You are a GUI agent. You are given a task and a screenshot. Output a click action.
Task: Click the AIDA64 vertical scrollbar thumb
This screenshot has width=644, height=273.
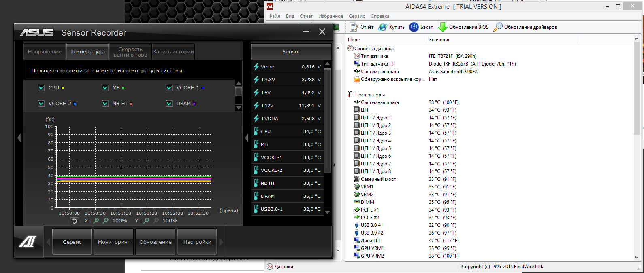tap(637, 88)
